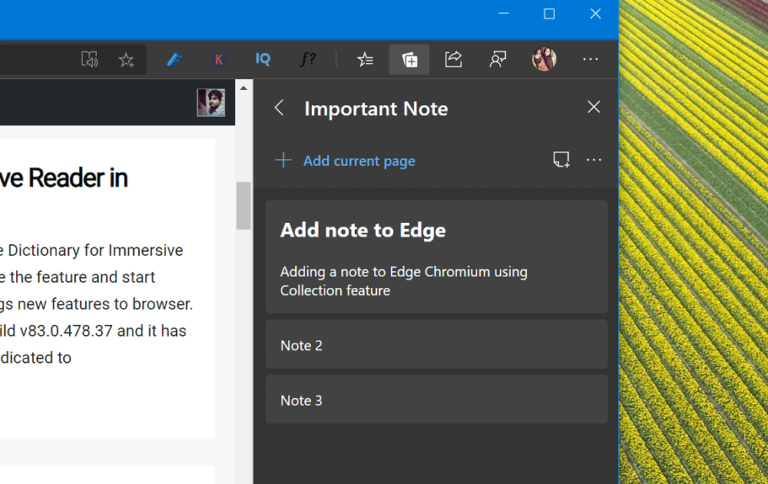Image resolution: width=768 pixels, height=484 pixels.
Task: Open the Immersive Reader read aloud icon
Action: pos(90,59)
